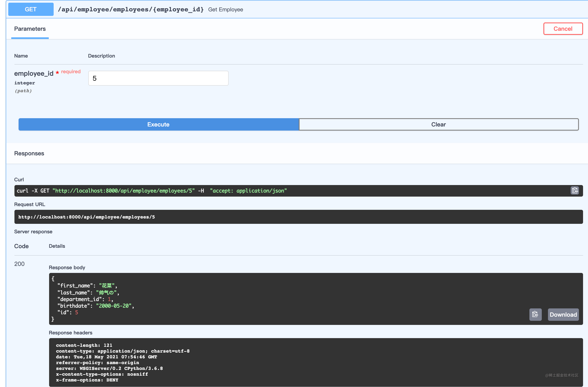588x387 pixels.
Task: Download the response body
Action: 563,314
